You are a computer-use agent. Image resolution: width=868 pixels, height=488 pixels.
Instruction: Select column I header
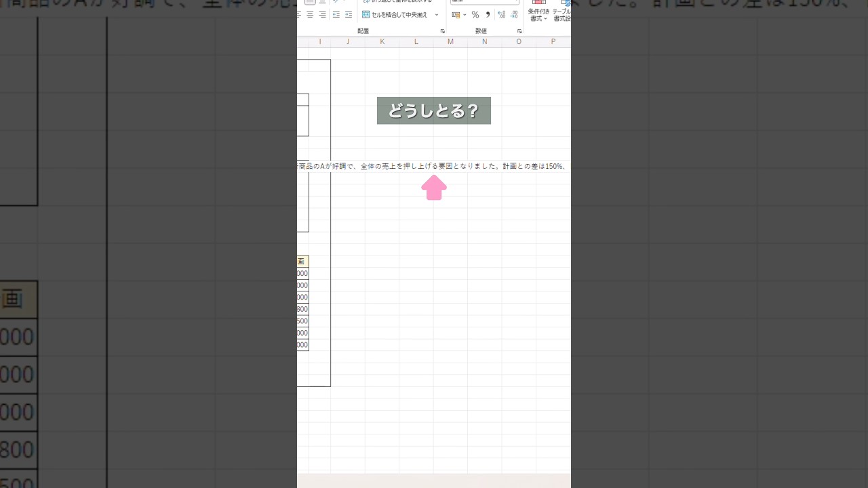tap(320, 42)
